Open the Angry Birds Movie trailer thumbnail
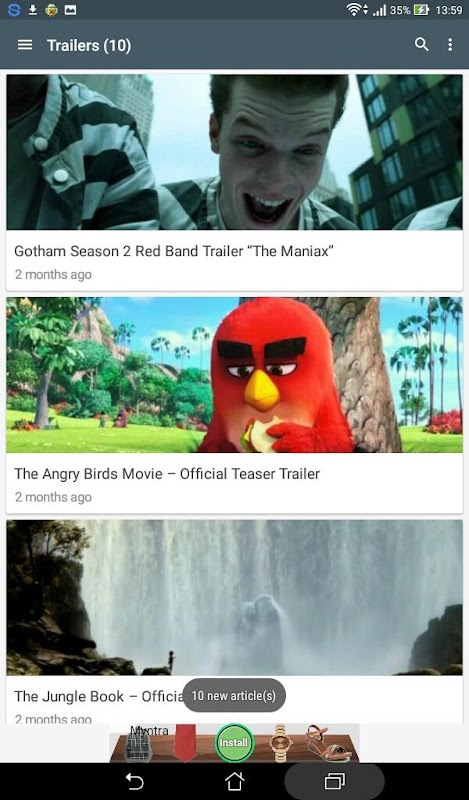Viewport: 469px width, 800px height. [x=234, y=375]
